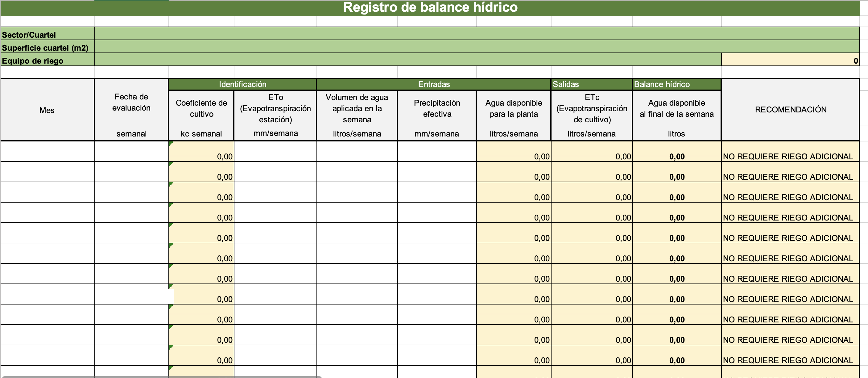This screenshot has width=868, height=378.
Task: Select second row kc semanal 0,00 cell
Action: (x=201, y=172)
